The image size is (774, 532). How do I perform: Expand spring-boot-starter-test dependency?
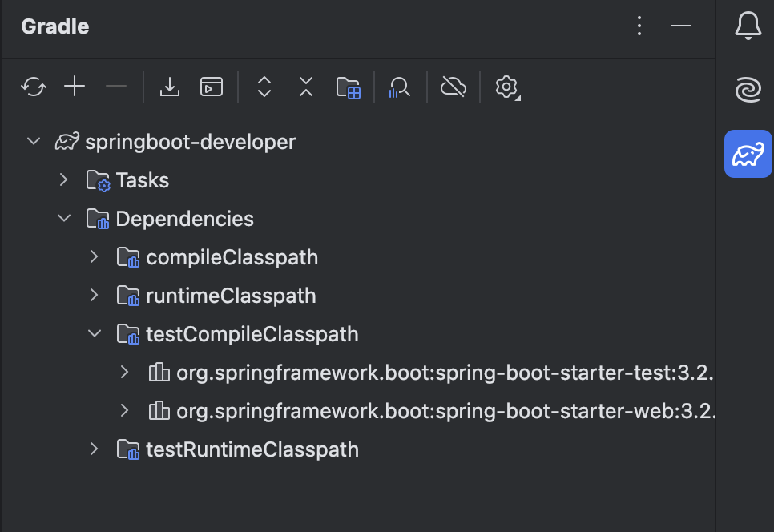click(x=125, y=372)
